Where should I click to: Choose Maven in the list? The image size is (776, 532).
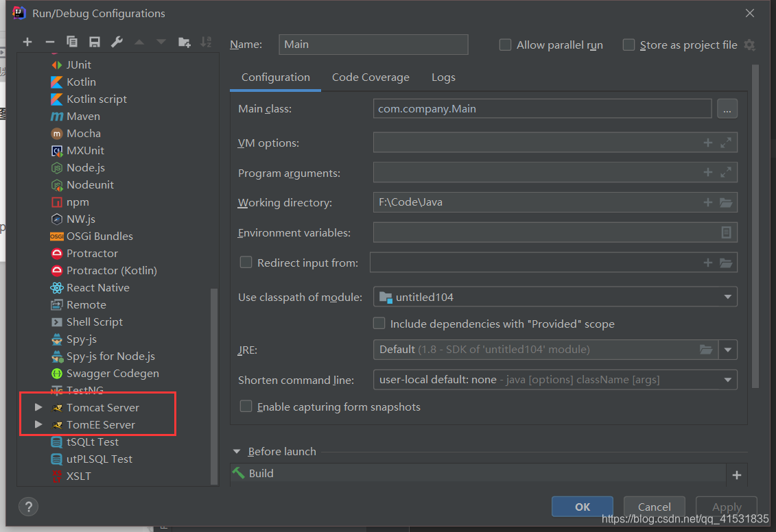(75, 116)
